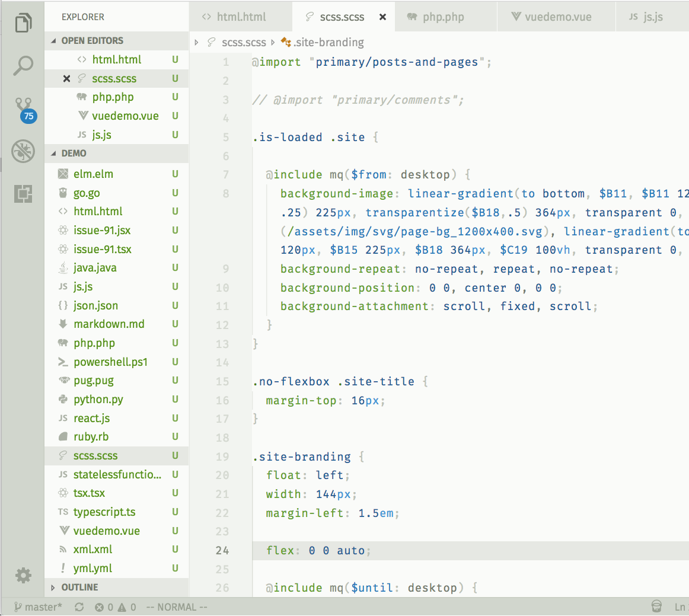
Task: Switch to the php.php tab
Action: pos(443,17)
